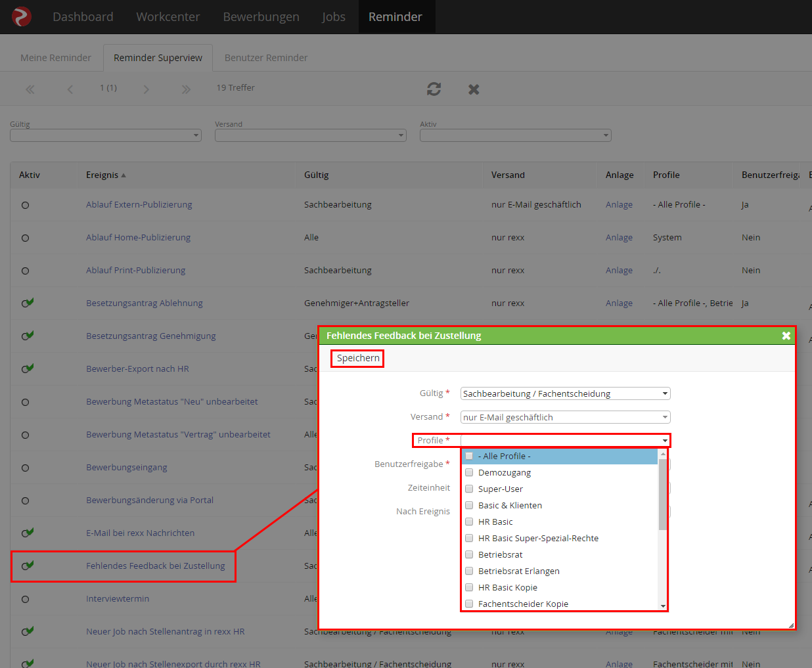Toggle active status of Bewerbung Metastatus Neu
Viewport: 812px width, 668px height.
click(25, 402)
